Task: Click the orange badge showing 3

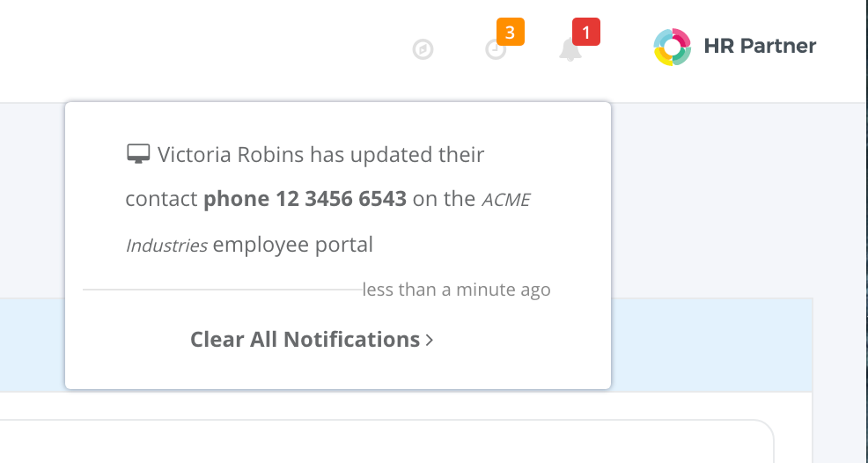Action: tap(511, 32)
